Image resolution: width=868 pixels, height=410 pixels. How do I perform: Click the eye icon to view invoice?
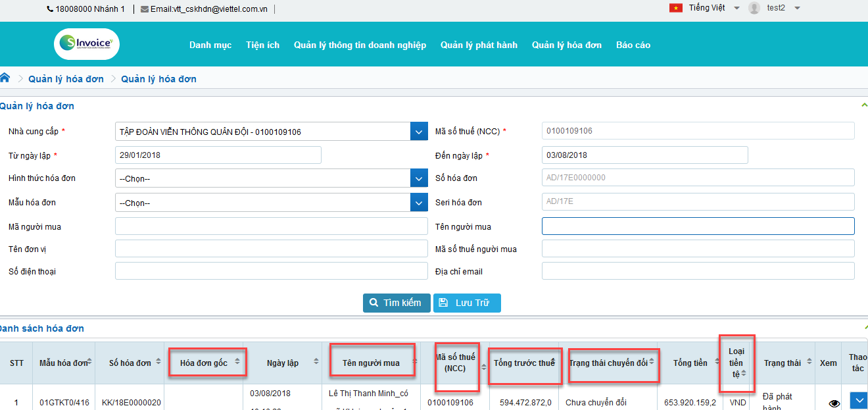(x=834, y=403)
